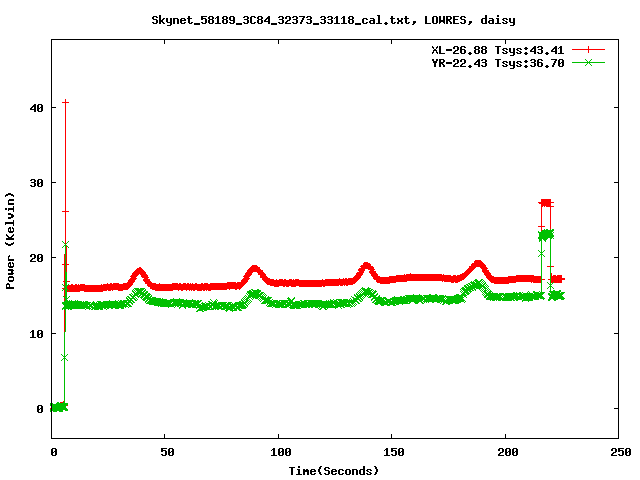Click the red legend line sample

coord(588,50)
